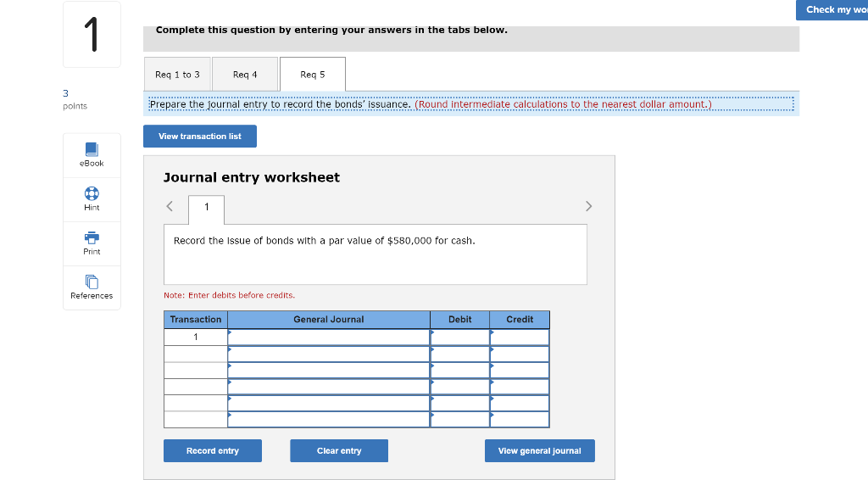Image resolution: width=868 pixels, height=480 pixels.
Task: Click the '3 points' label
Action: click(75, 100)
